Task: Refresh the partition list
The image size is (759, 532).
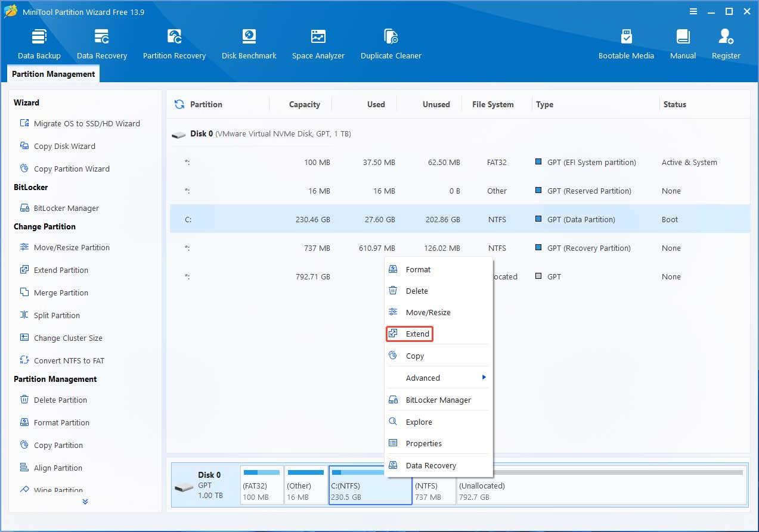Action: pyautogui.click(x=179, y=104)
